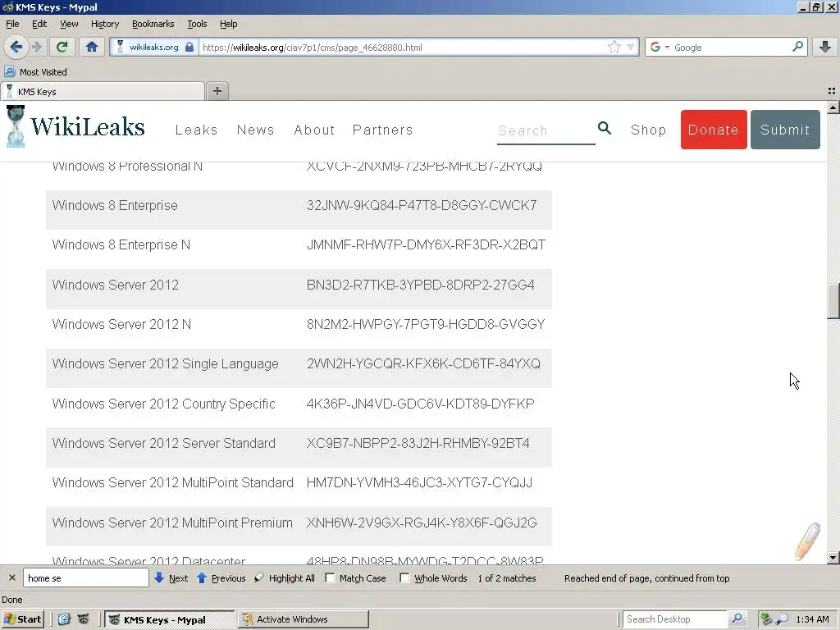
Task: Click the address bar URL field
Action: click(402, 47)
